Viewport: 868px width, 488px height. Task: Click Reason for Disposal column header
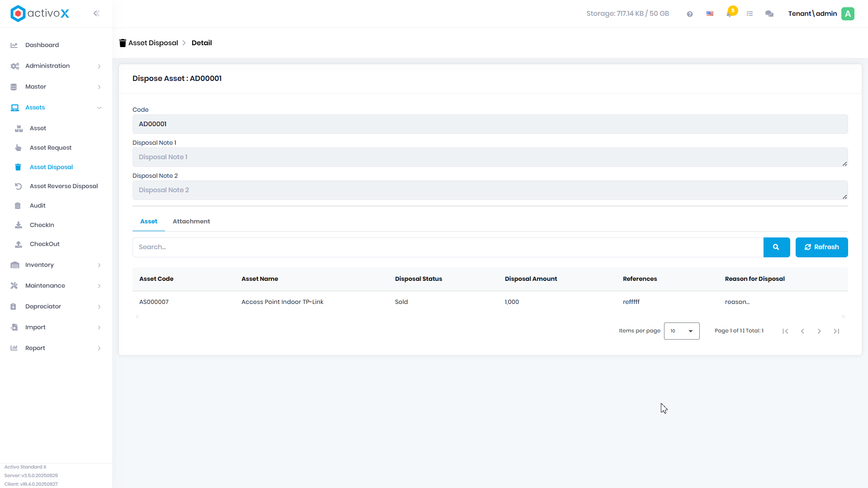pyautogui.click(x=754, y=279)
